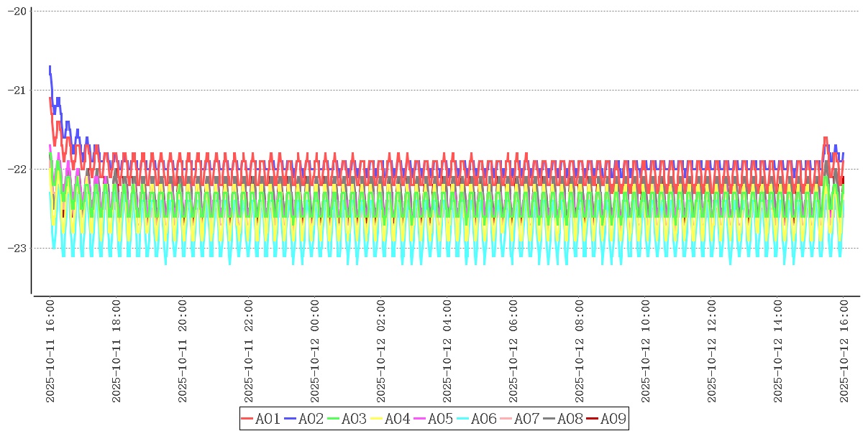The image size is (868, 431).
Task: Show or hide the A09 legend entry
Action: [606, 419]
